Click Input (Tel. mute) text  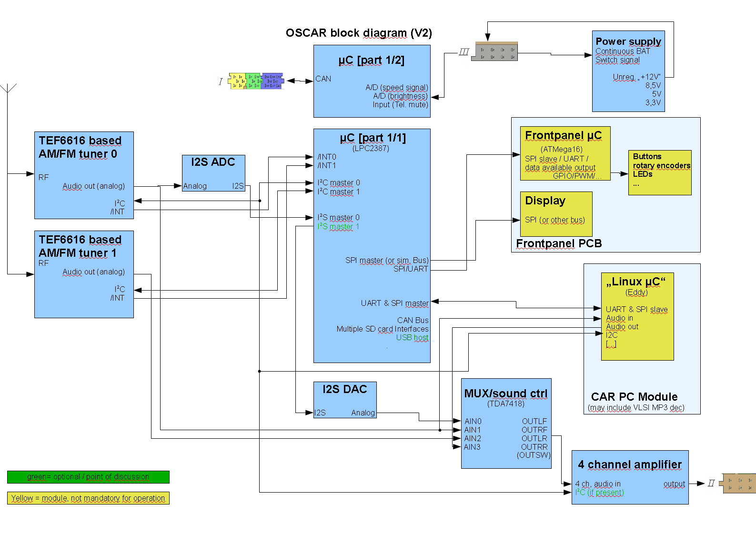pyautogui.click(x=400, y=104)
